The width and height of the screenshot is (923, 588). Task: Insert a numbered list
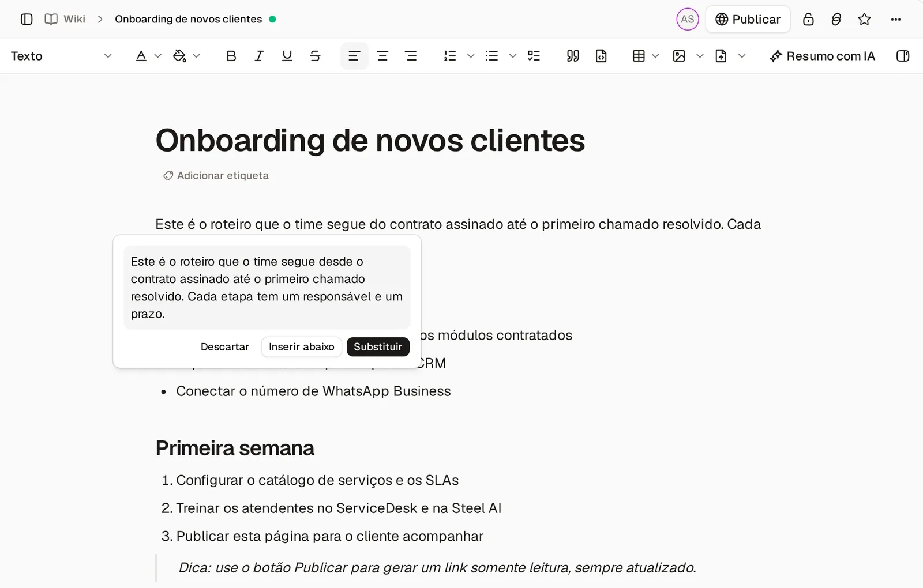click(450, 56)
